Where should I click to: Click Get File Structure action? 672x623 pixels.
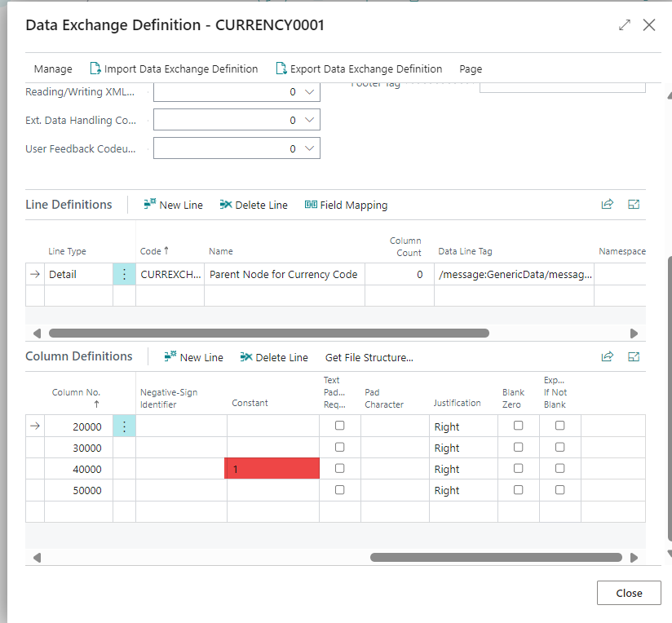[x=369, y=357]
